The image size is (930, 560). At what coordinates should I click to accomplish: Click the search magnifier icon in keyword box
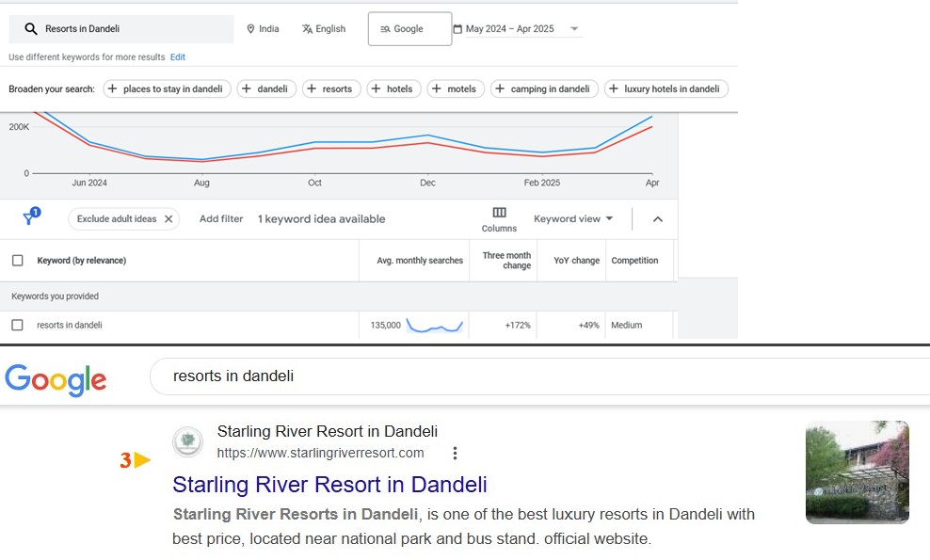click(x=31, y=29)
